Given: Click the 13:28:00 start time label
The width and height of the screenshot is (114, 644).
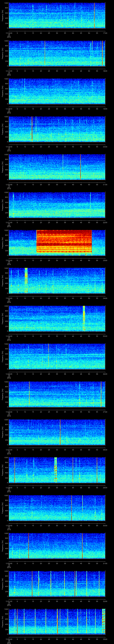Looking at the screenshot, I should click(9, 488).
